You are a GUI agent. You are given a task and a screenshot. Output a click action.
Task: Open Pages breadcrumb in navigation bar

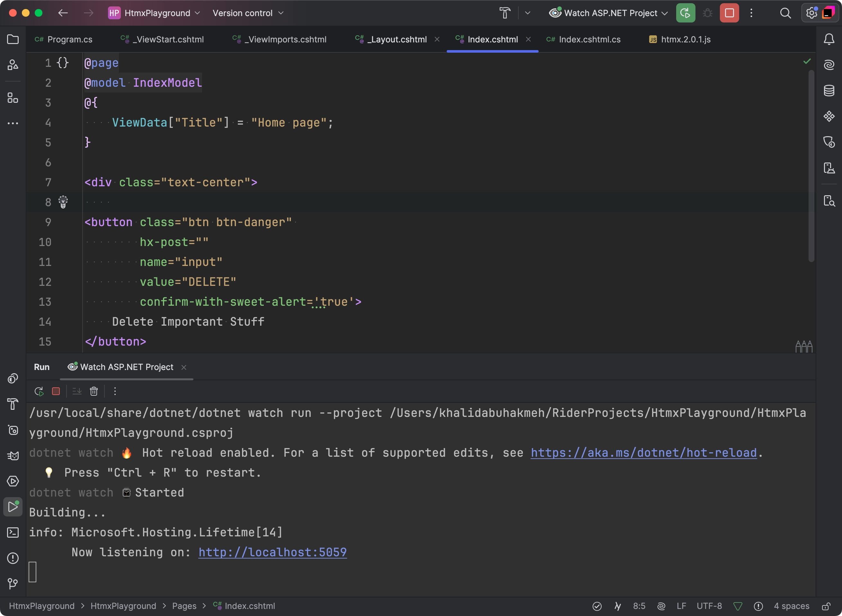click(x=184, y=606)
